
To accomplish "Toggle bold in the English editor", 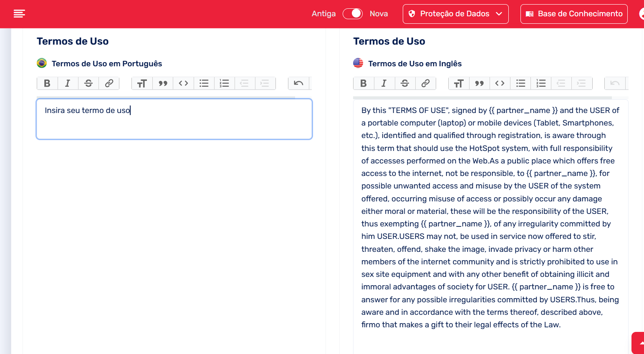I will (x=364, y=83).
